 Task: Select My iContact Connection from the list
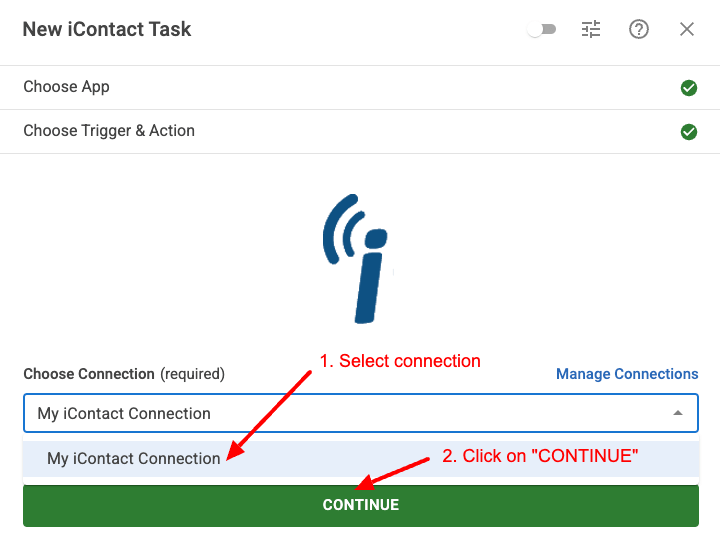(361, 458)
